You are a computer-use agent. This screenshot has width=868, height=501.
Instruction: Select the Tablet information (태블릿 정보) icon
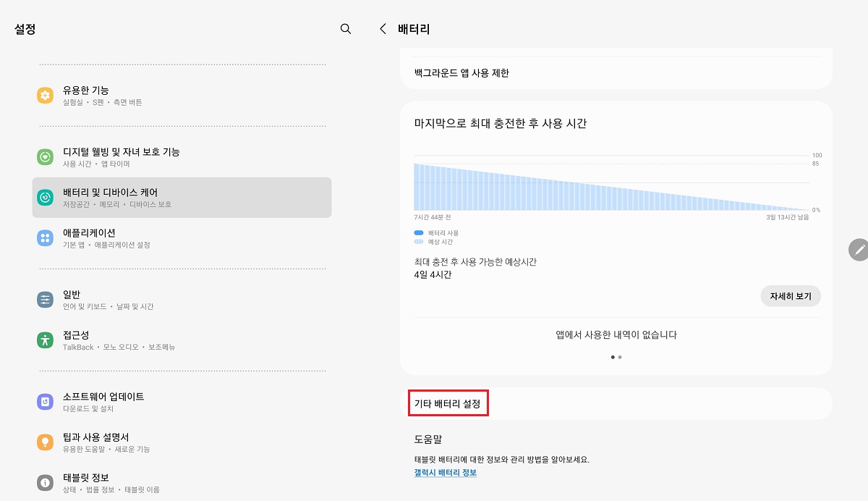point(45,481)
